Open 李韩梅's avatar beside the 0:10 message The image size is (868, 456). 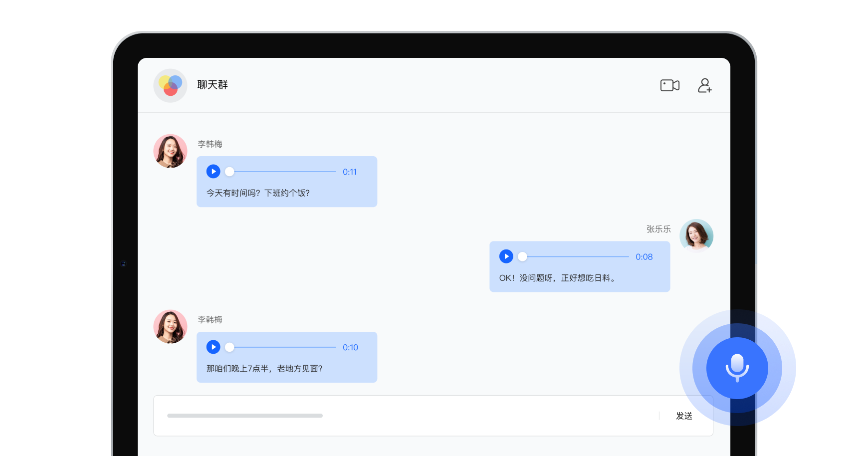170,326
